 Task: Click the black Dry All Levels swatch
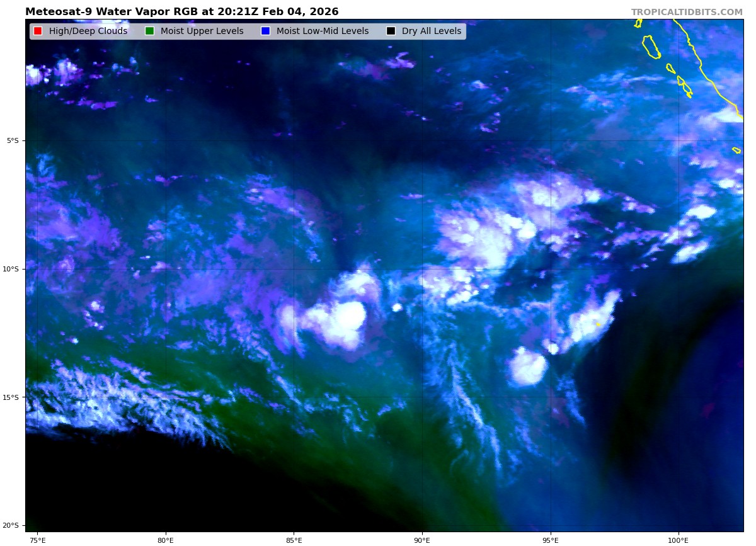pyautogui.click(x=391, y=31)
